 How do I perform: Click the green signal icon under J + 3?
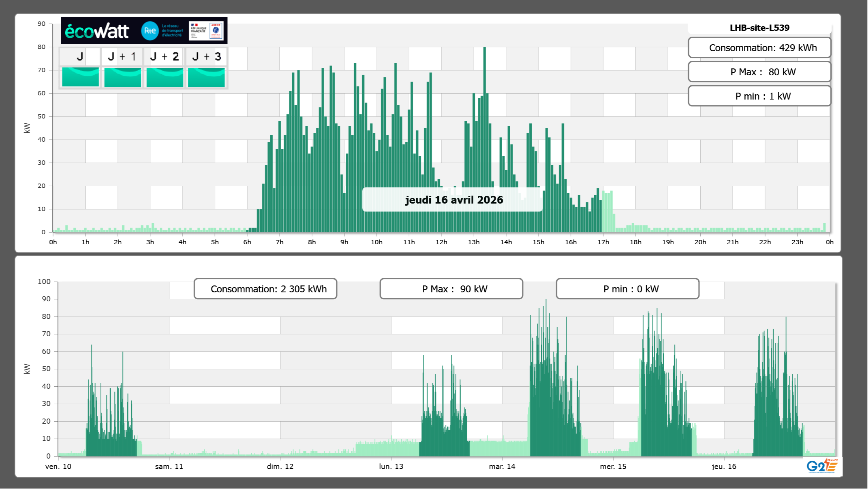point(206,77)
